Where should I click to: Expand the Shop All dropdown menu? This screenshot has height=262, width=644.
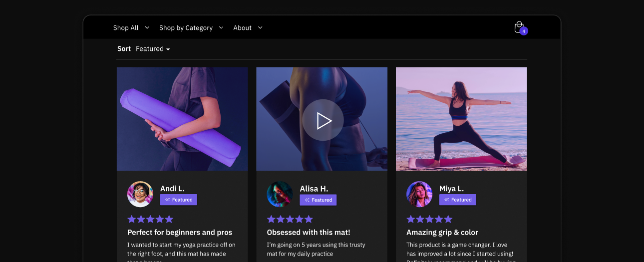coord(131,28)
